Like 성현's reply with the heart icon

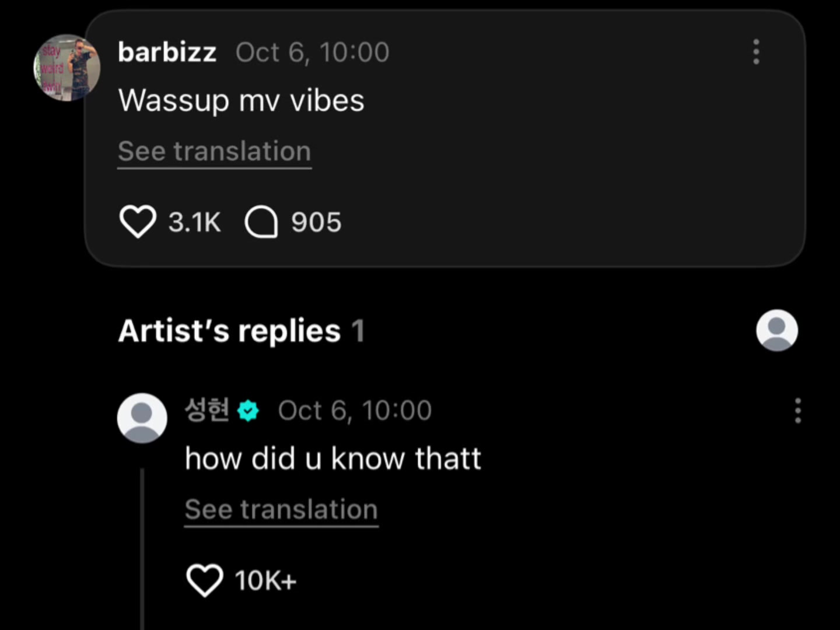tap(205, 580)
